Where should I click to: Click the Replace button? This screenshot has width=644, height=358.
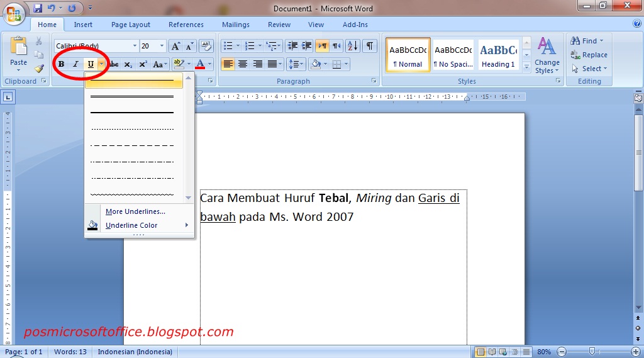click(x=589, y=55)
